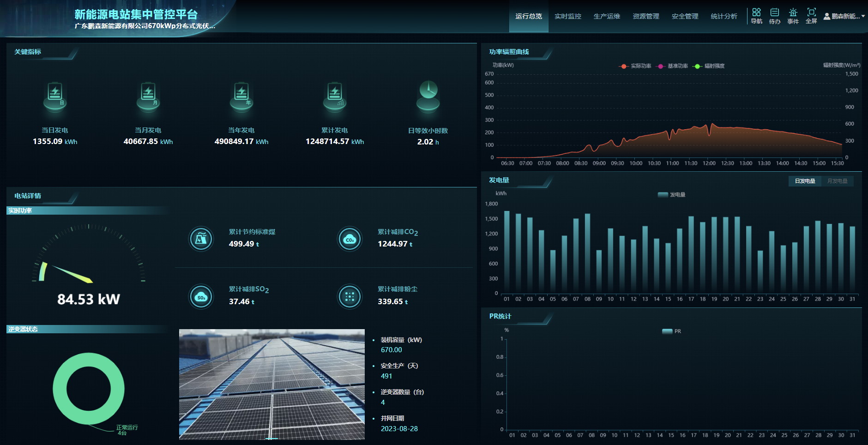
Task: Enter fullscreen with the 全屏 icon
Action: [811, 12]
